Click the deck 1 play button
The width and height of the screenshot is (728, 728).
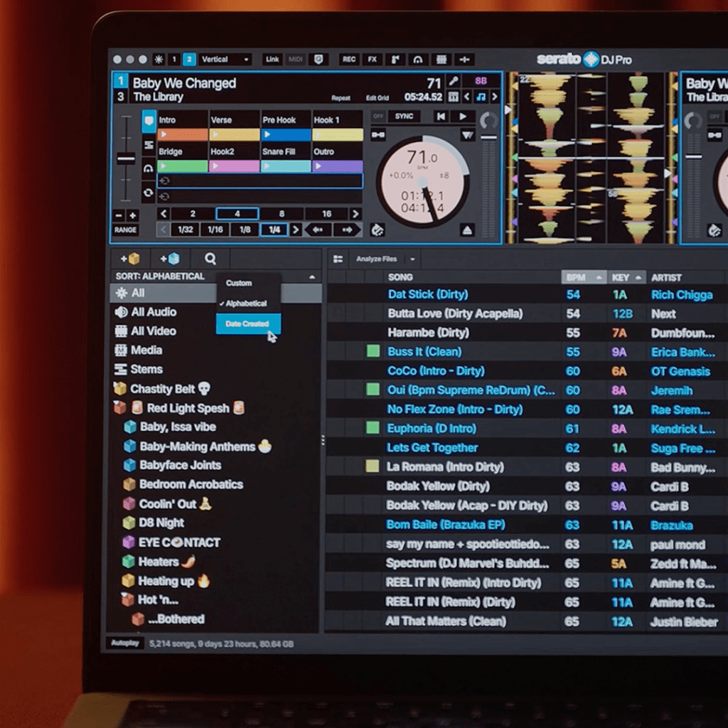[463, 117]
